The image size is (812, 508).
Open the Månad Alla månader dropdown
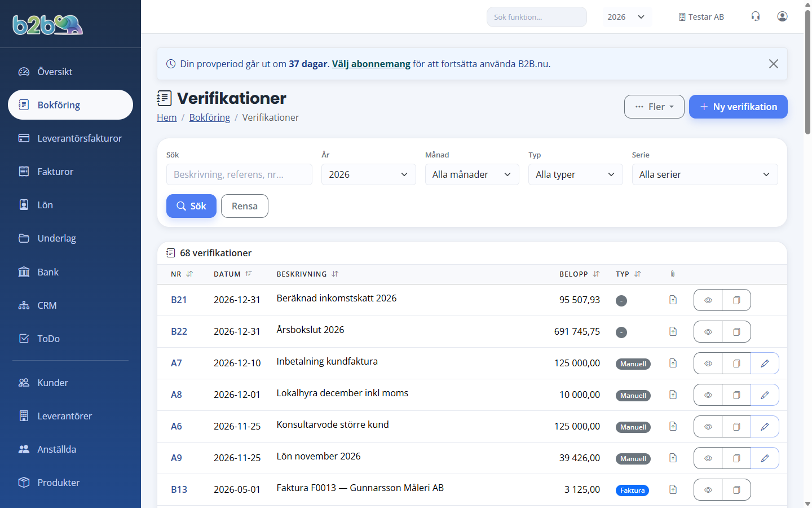coord(472,174)
